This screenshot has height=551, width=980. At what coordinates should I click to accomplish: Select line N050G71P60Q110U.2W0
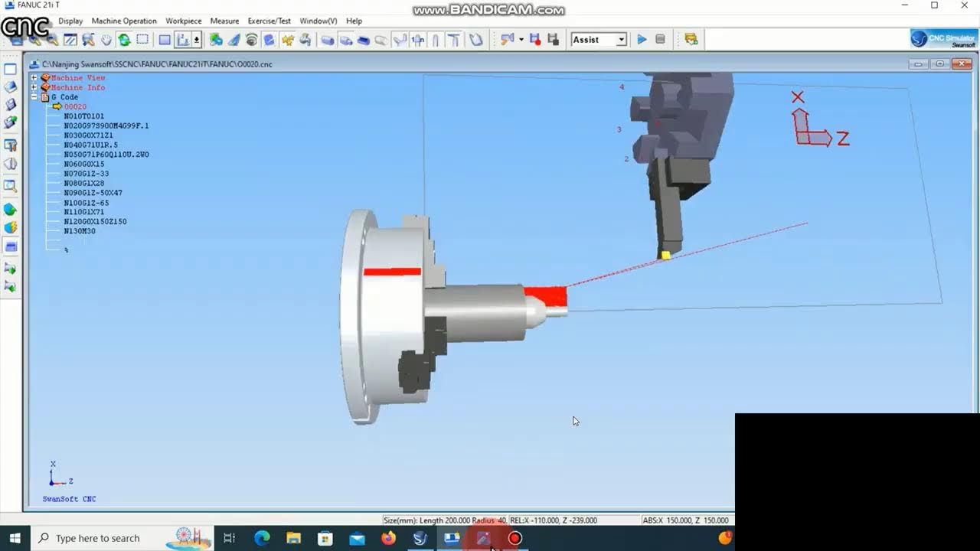[106, 155]
